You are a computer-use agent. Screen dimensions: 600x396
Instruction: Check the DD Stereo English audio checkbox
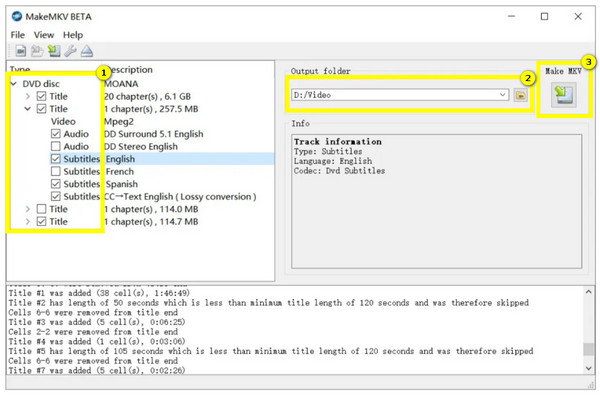click(55, 146)
